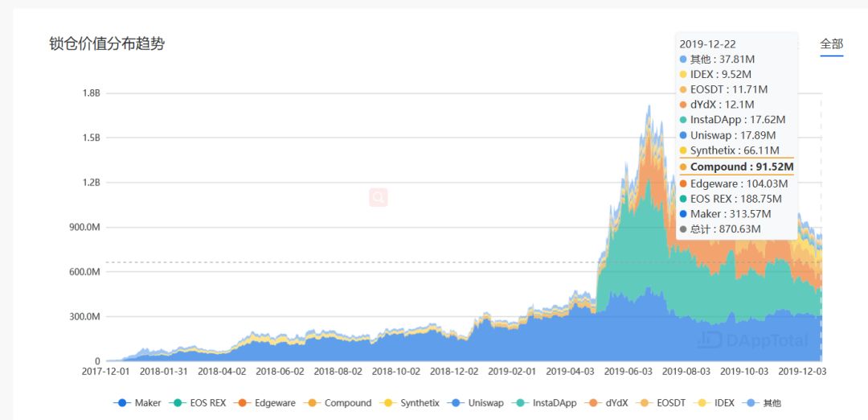Click the 2018-01-31 x-axis date
This screenshot has height=420, width=868.
click(x=164, y=371)
